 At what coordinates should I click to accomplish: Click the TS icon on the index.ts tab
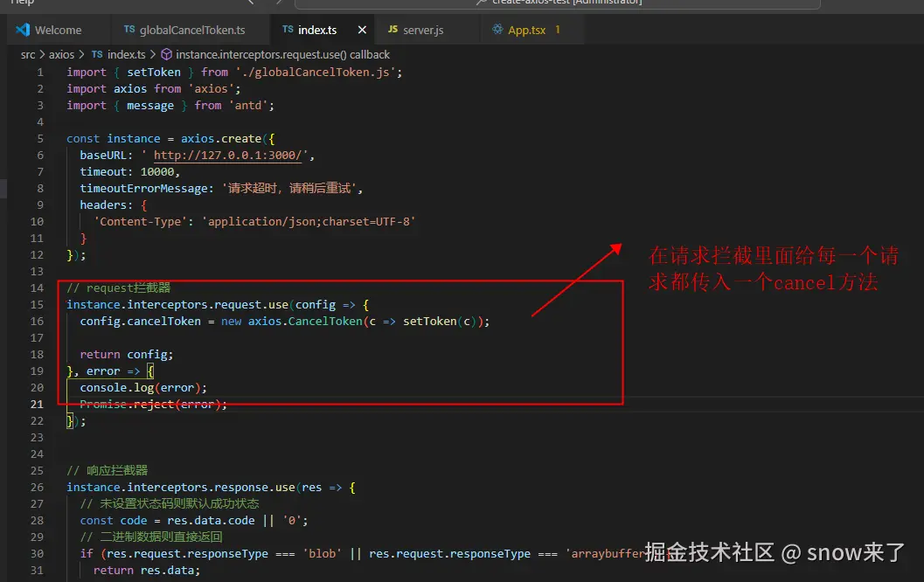click(288, 29)
